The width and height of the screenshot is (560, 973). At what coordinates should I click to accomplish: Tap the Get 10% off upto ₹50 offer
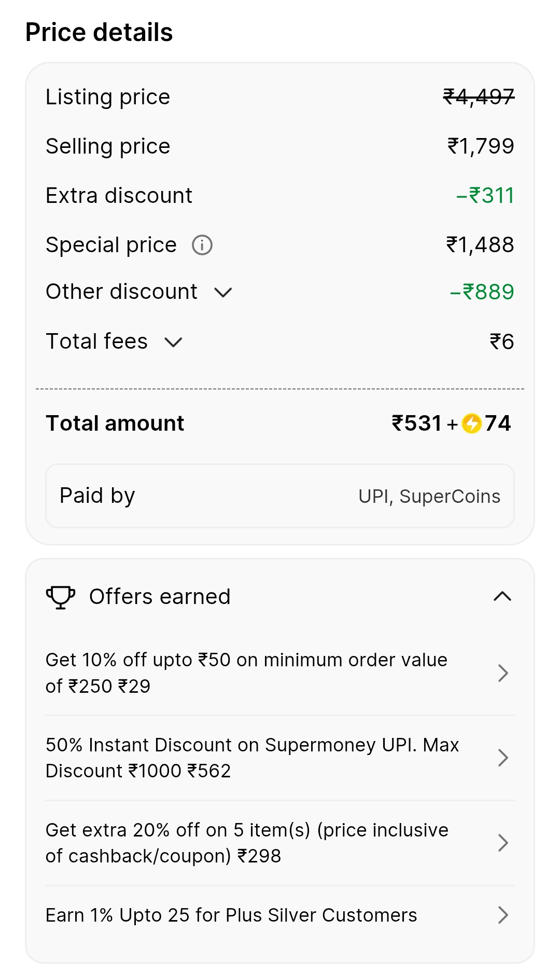point(246,673)
